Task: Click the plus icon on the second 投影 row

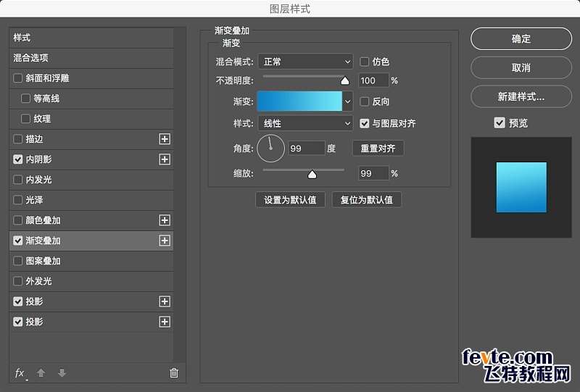Action: click(x=165, y=322)
